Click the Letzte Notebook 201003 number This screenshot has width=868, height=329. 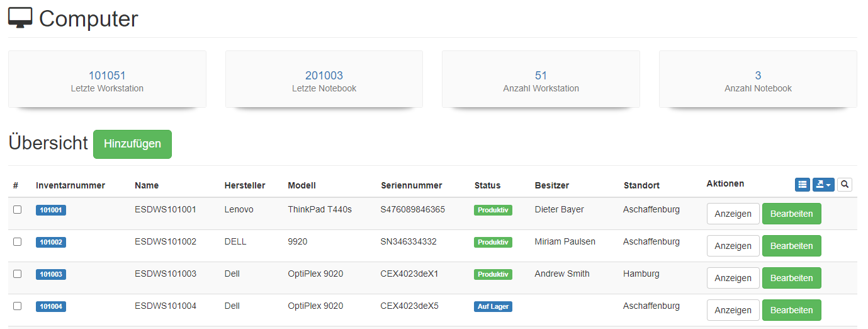tap(324, 76)
